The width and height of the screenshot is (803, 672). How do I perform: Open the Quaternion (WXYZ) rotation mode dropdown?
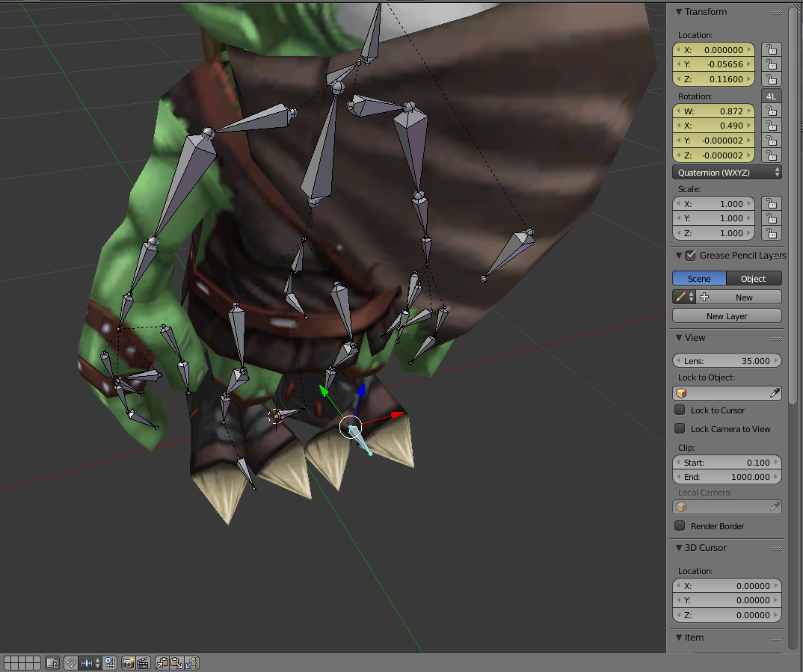(x=727, y=173)
